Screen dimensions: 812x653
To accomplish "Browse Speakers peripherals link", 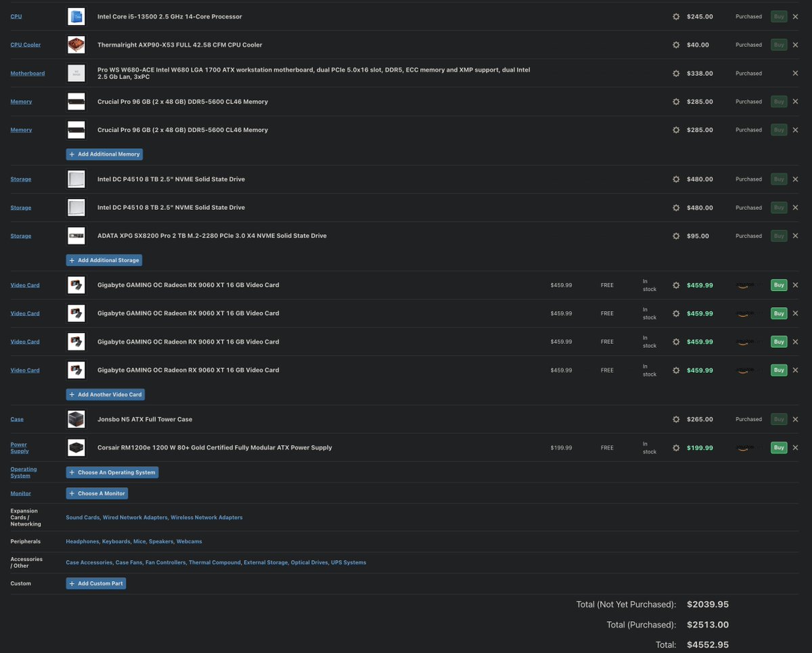I will [x=160, y=541].
